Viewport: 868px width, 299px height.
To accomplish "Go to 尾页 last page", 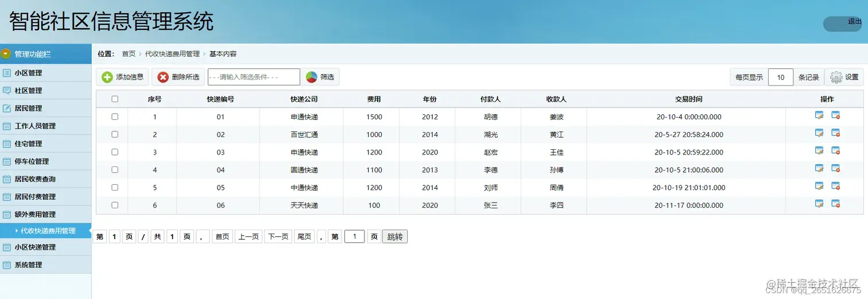I will click(304, 236).
